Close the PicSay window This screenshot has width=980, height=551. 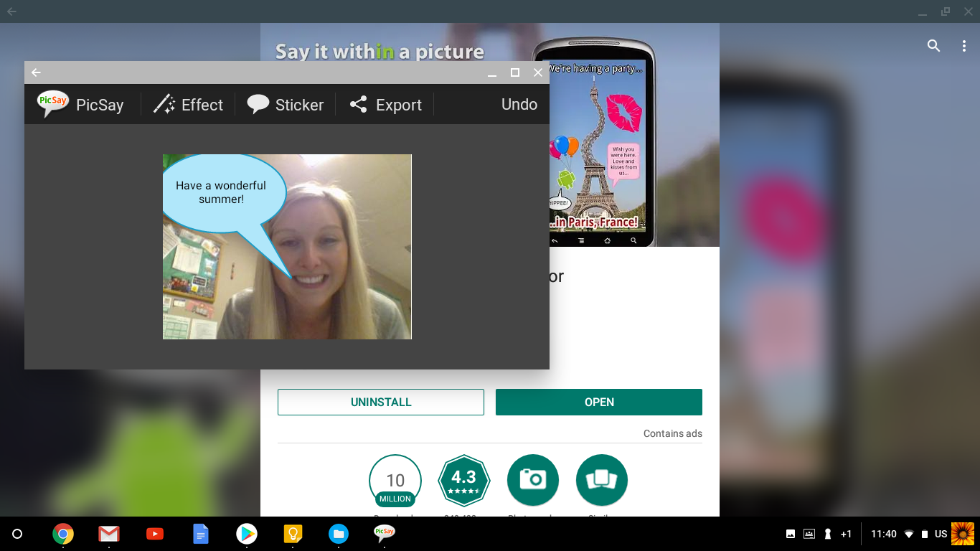[x=538, y=72]
